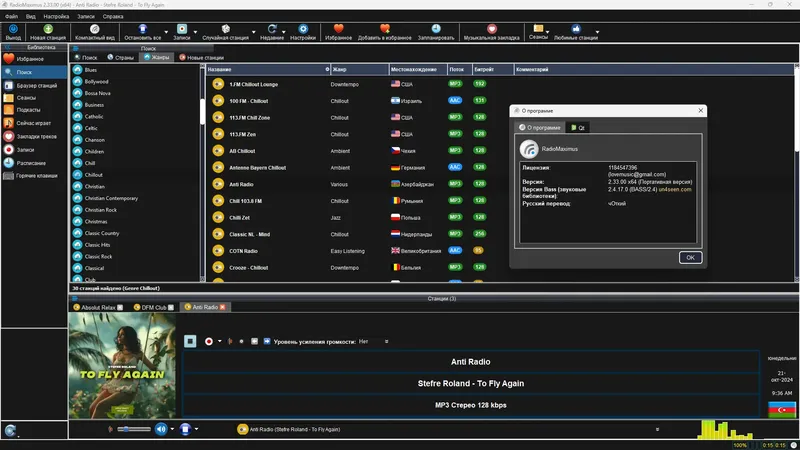800x450 pixels.
Task: Open the Qt tab in About dialog
Action: [x=578, y=128]
